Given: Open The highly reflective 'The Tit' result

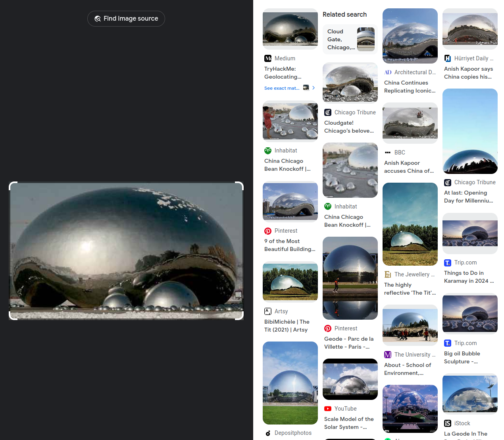Looking at the screenshot, I should 410,289.
